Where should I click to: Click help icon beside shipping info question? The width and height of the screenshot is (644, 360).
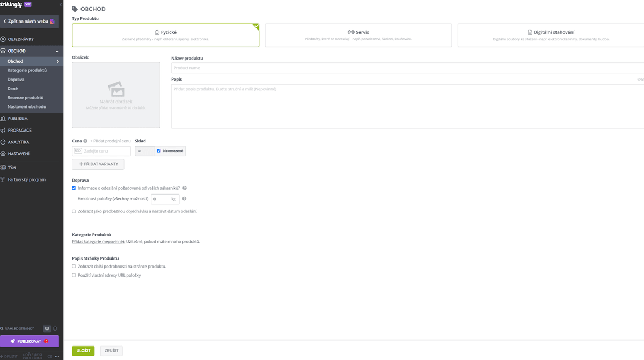point(185,188)
